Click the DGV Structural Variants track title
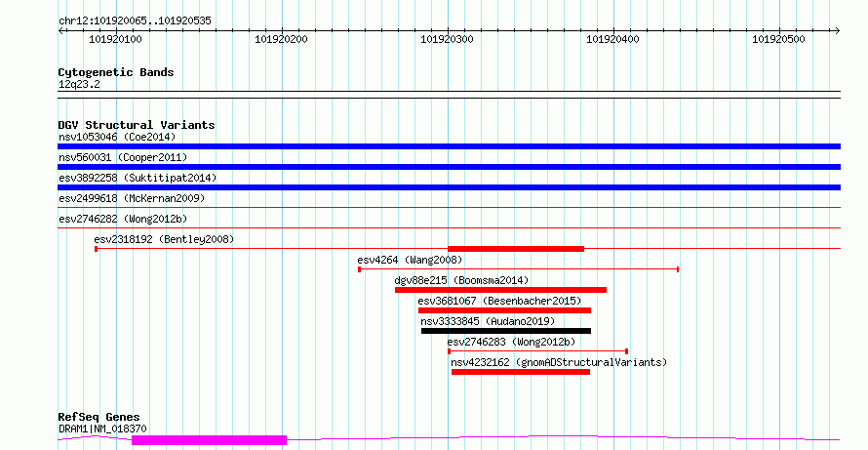 (x=137, y=125)
